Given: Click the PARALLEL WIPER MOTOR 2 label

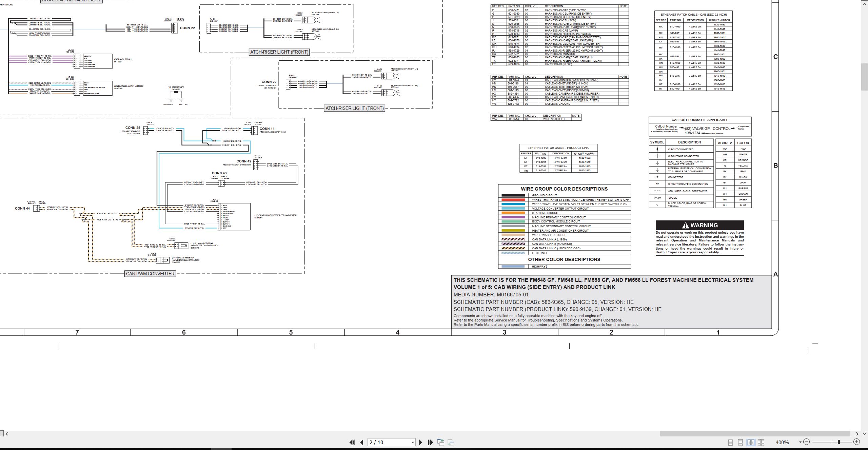Looking at the screenshot, I should tap(129, 86).
